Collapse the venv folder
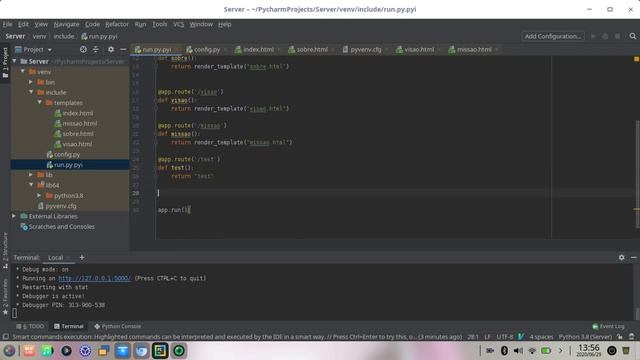 tap(23, 71)
